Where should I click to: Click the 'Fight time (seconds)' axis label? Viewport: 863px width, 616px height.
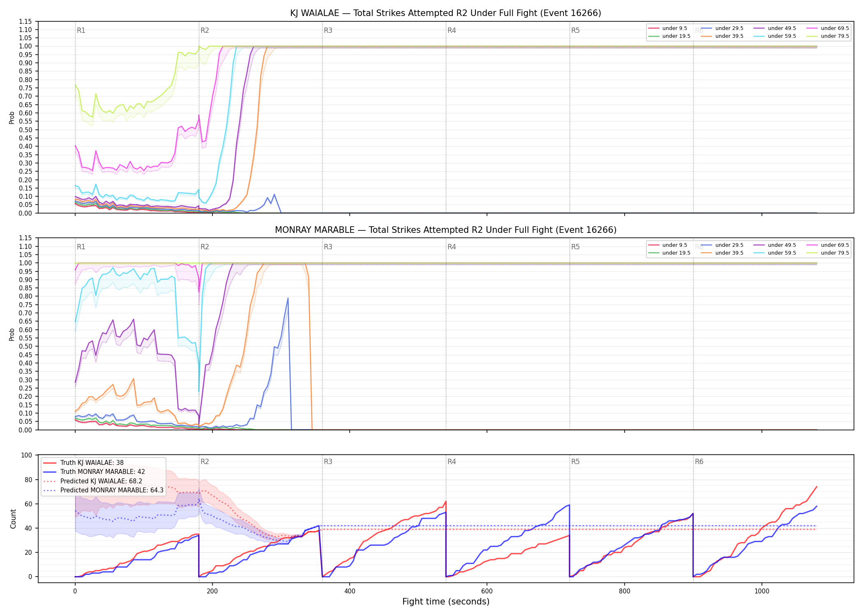click(x=446, y=602)
